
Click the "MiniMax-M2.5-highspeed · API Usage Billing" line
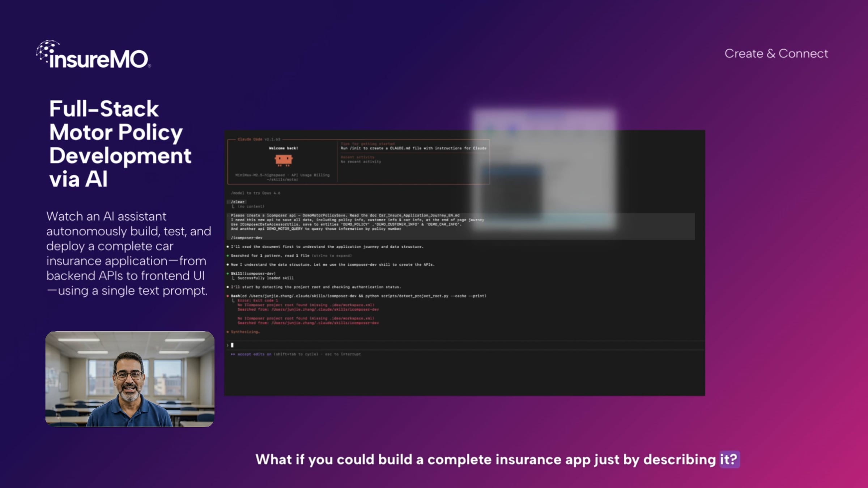coord(282,175)
